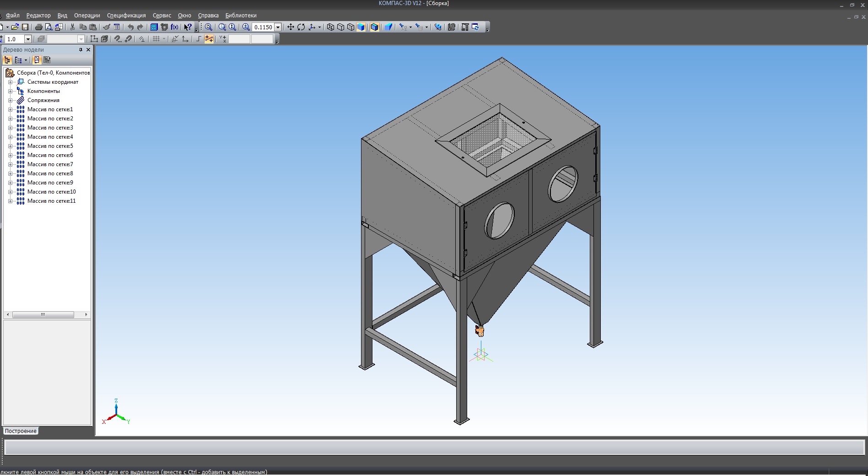Toggle the highlighted snap lines icon
868x476 pixels.
[x=209, y=39]
